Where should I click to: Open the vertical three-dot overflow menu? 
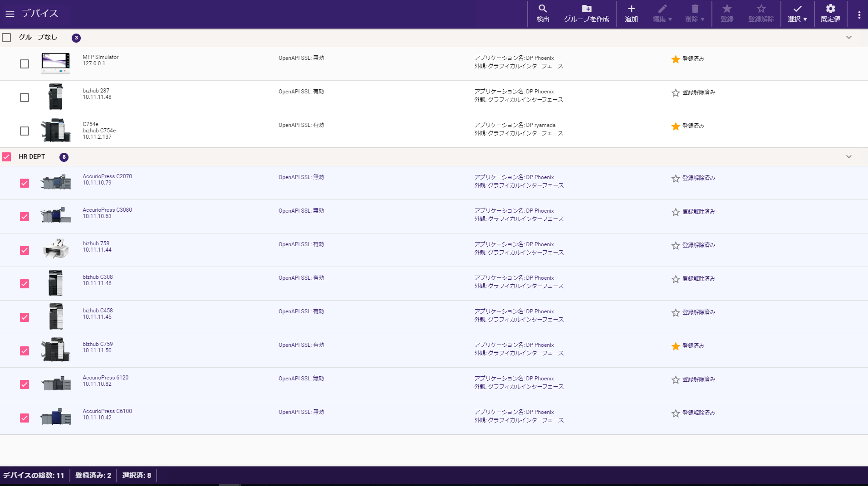pos(859,15)
